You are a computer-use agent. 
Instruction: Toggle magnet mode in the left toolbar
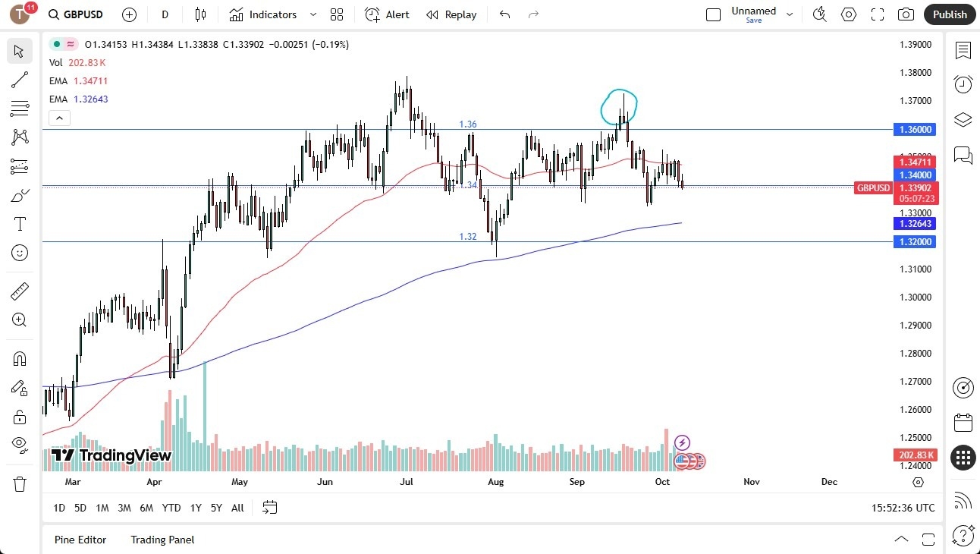point(20,357)
